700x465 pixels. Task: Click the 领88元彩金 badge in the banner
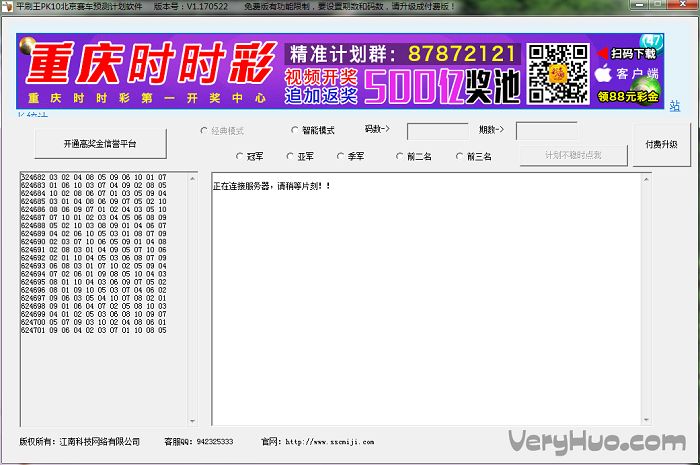point(628,96)
